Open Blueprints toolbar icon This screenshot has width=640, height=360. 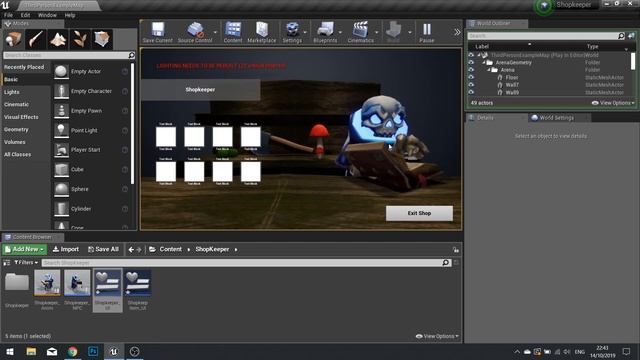point(325,32)
